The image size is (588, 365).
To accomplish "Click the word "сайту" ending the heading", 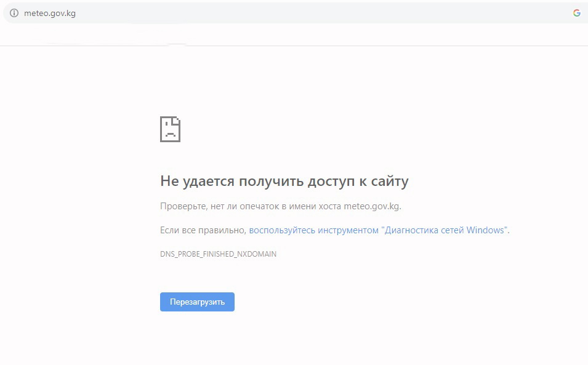I will point(390,181).
